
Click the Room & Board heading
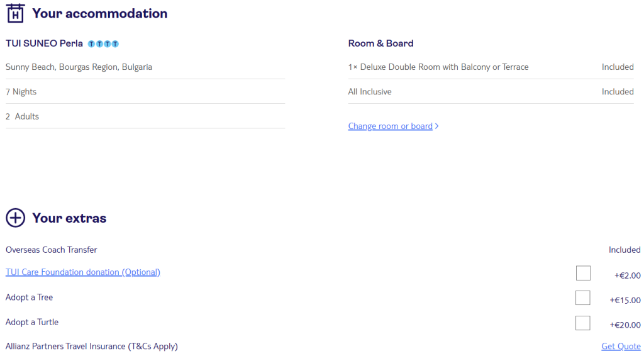[x=380, y=43]
